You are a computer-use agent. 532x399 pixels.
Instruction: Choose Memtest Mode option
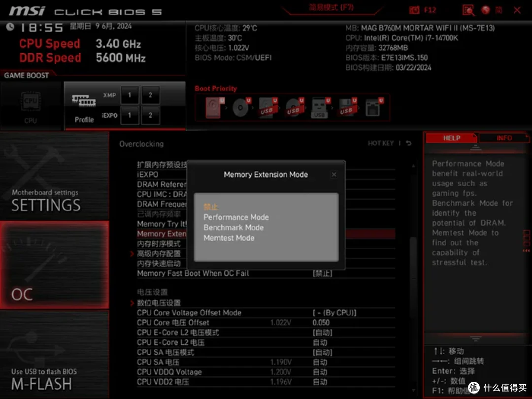[x=229, y=238]
